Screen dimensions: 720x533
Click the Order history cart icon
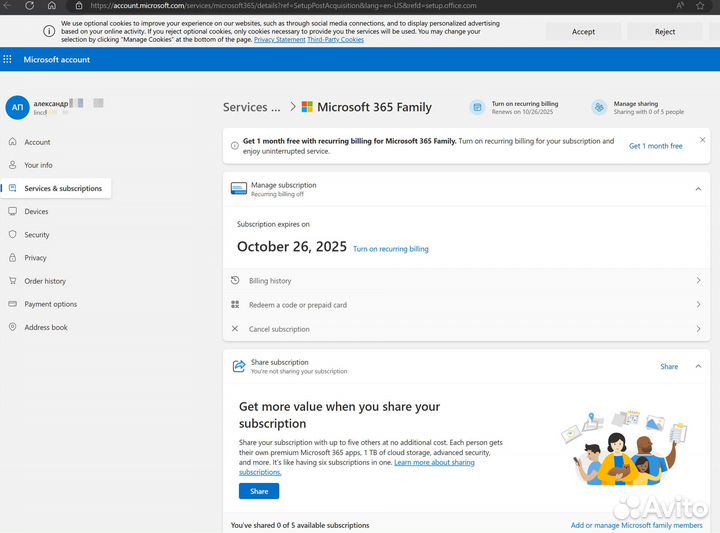tap(12, 280)
